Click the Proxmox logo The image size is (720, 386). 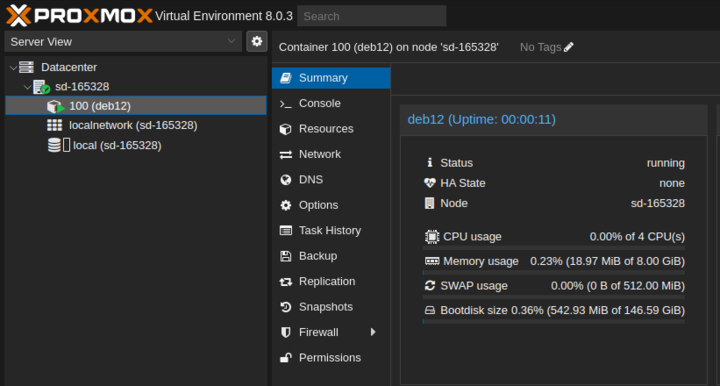click(x=79, y=16)
